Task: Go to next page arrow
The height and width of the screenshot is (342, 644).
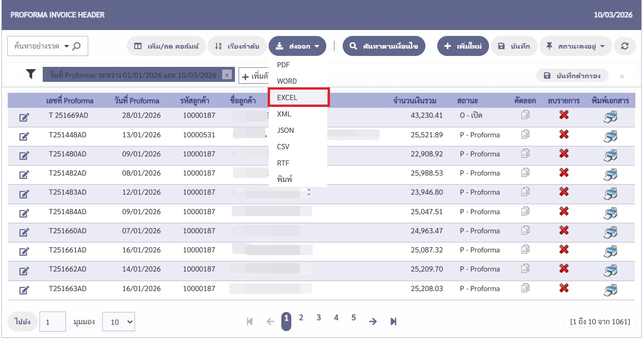Action: pos(373,322)
